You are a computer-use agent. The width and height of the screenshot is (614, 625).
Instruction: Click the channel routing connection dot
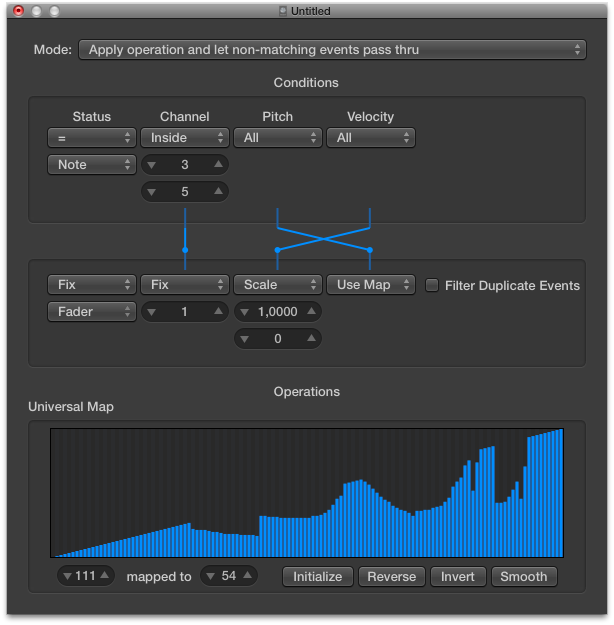point(185,250)
